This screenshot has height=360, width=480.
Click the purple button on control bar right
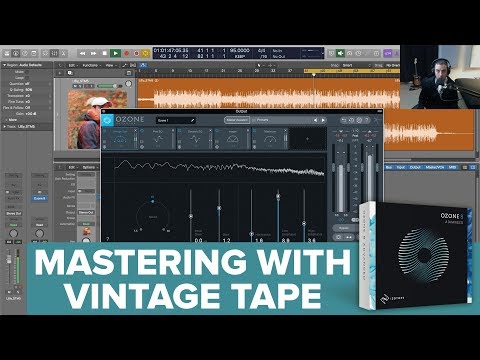tap(387, 53)
